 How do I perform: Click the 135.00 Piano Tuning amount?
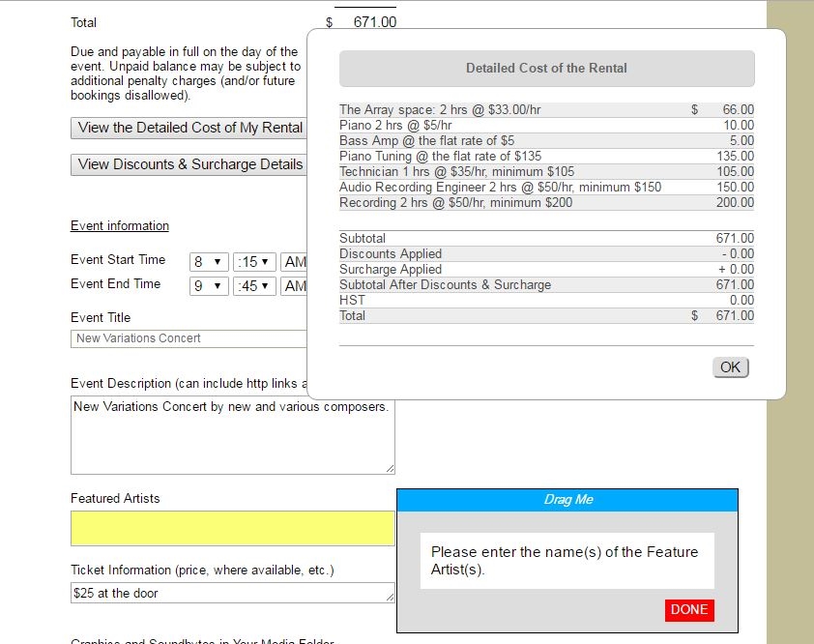tap(735, 157)
